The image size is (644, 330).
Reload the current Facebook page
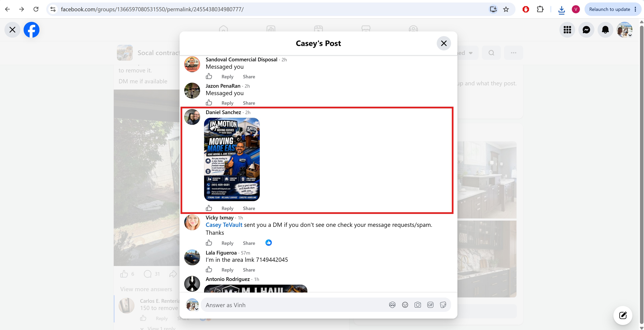coord(36,9)
